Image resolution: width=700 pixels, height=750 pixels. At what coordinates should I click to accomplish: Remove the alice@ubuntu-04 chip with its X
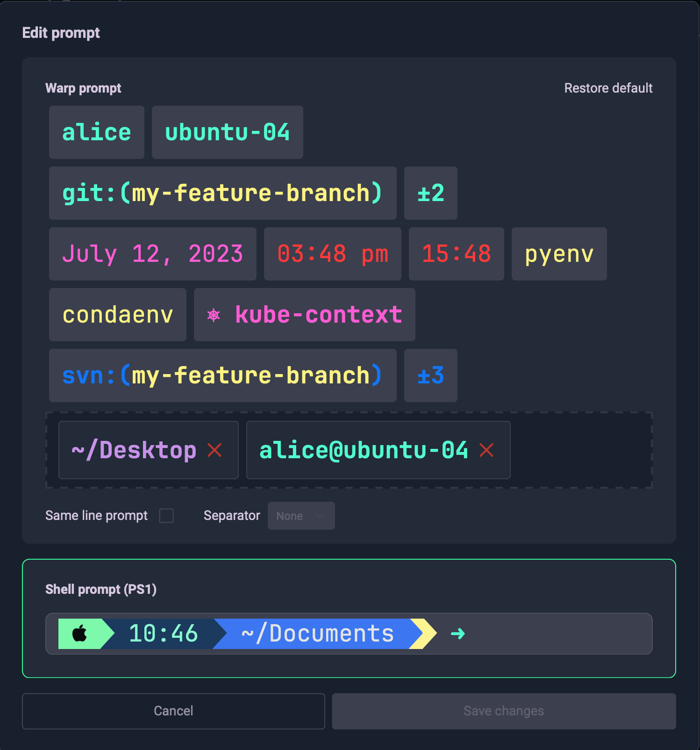(x=486, y=450)
